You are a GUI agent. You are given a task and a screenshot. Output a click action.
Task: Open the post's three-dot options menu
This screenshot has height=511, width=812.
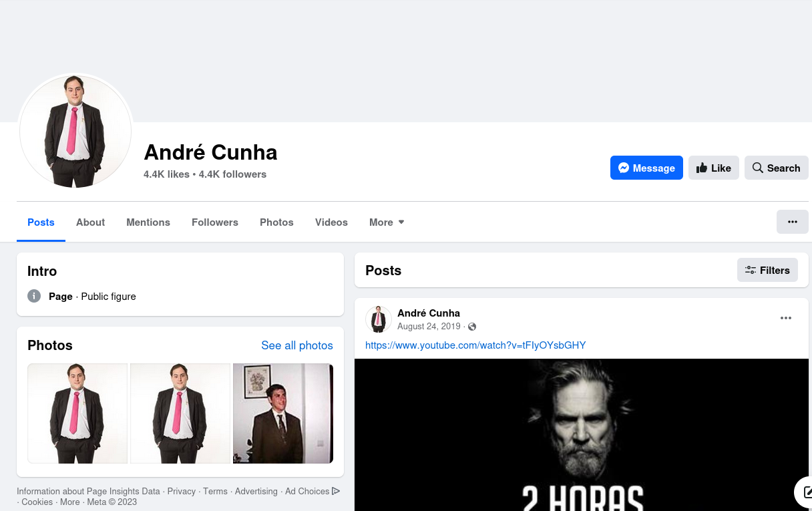pos(785,318)
